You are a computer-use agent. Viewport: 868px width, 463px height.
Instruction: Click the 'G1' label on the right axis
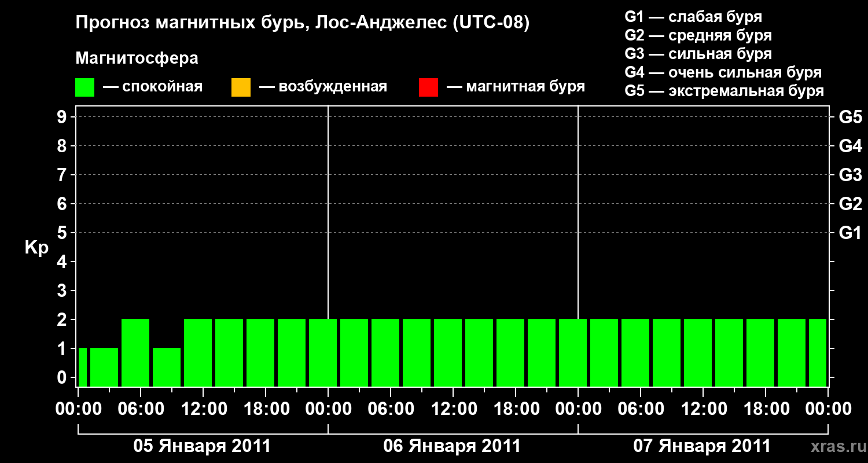[851, 233]
